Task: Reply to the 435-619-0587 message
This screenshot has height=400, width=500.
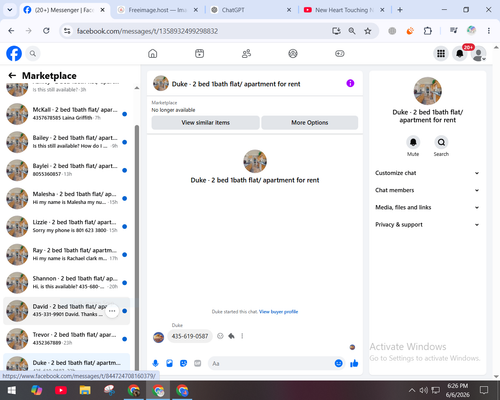Action: point(231,336)
